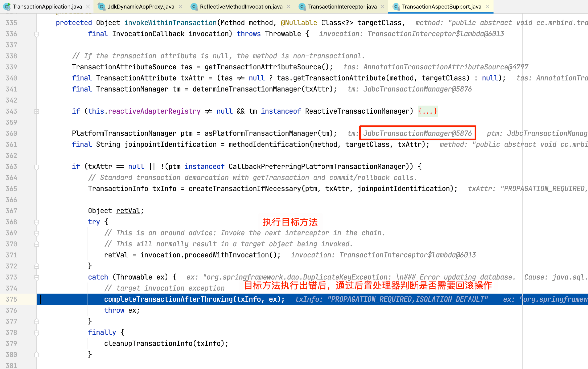Image resolution: width=588 pixels, height=369 pixels.
Task: Expand the collapsed {...} code placeholder
Action: [x=427, y=111]
